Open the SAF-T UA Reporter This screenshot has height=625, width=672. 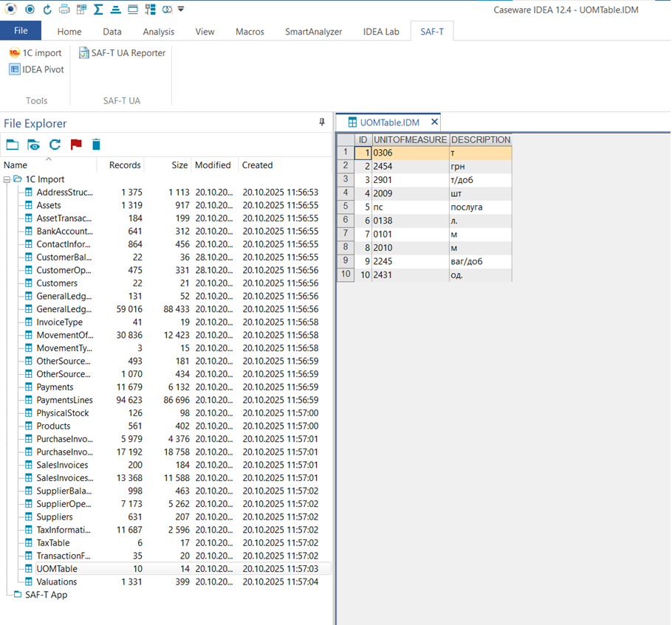[x=122, y=52]
